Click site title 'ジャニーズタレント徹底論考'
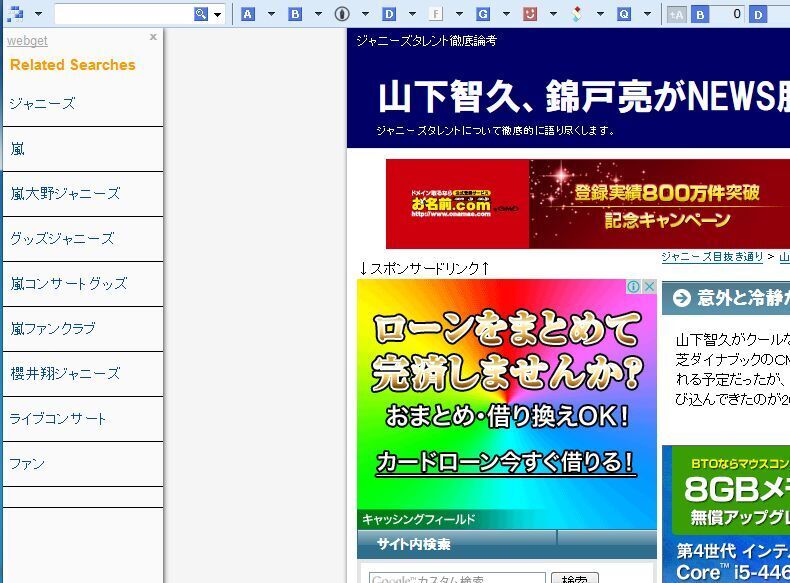The image size is (790, 583). (x=426, y=41)
